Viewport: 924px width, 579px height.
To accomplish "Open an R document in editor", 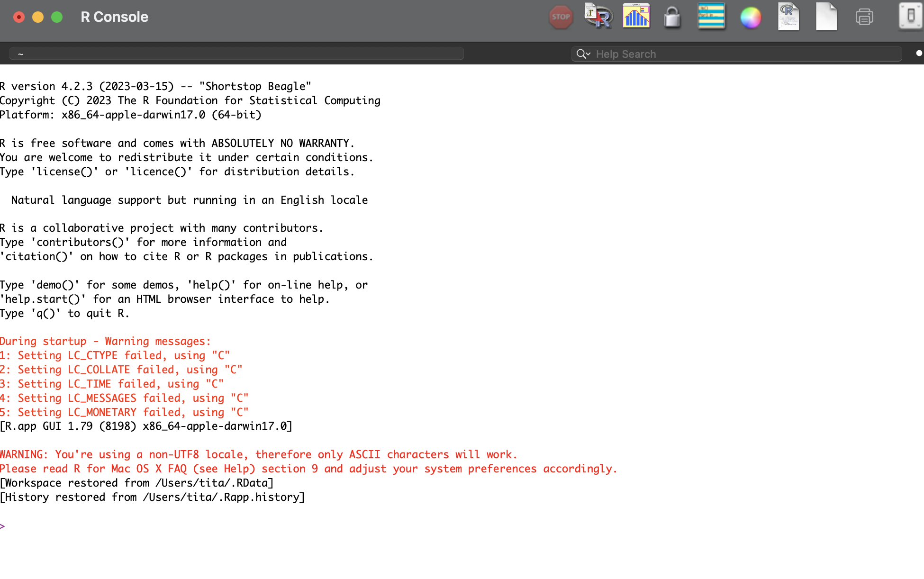I will coord(788,17).
